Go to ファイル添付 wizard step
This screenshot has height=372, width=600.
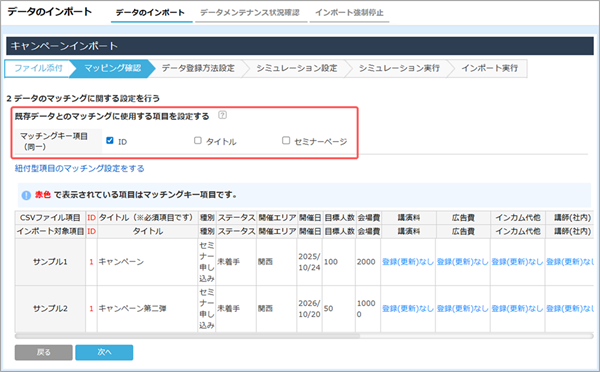tap(38, 69)
